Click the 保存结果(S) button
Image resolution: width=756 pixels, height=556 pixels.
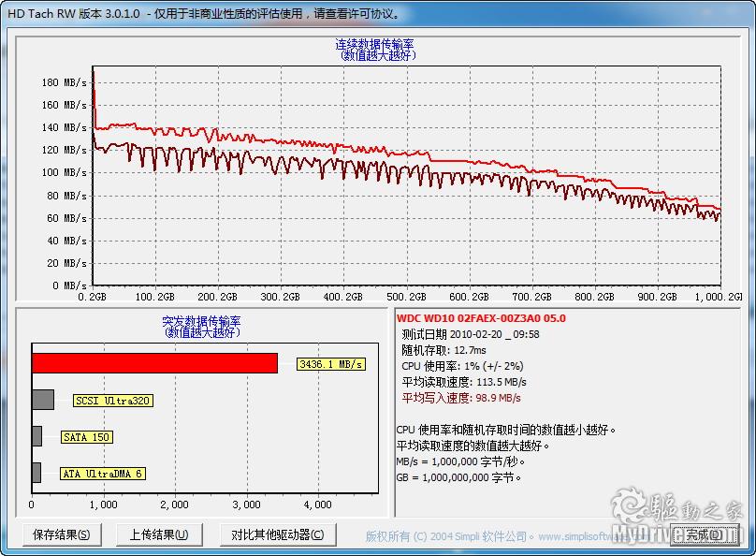tap(62, 534)
